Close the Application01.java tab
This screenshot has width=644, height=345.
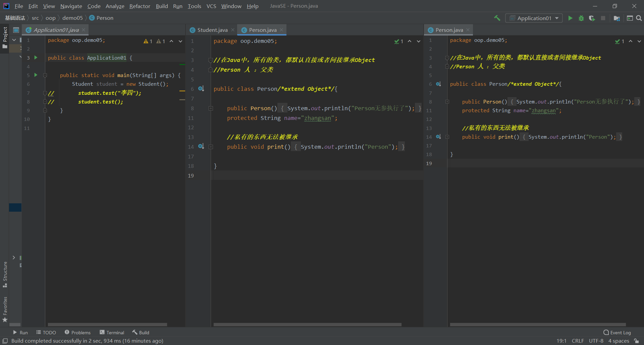click(84, 30)
